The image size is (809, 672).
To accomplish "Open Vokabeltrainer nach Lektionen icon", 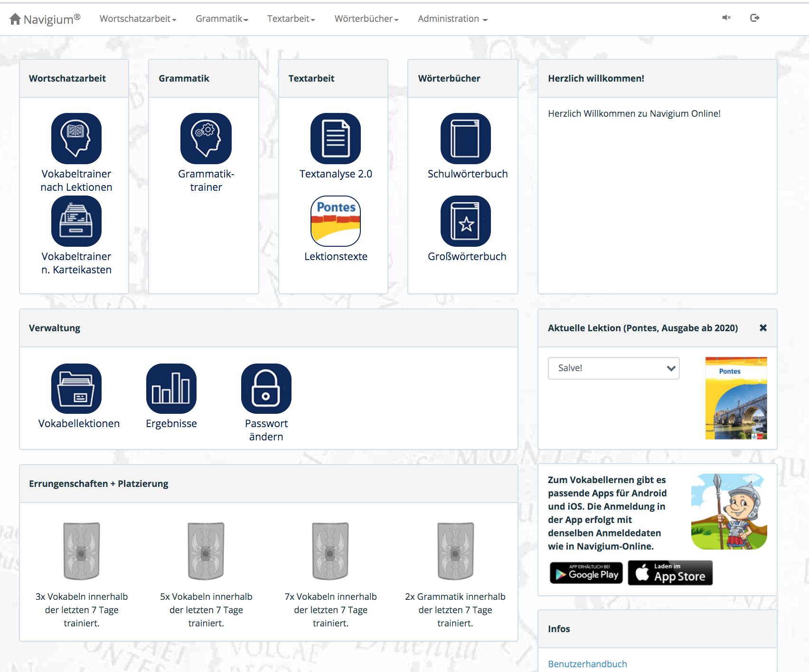I will [76, 139].
